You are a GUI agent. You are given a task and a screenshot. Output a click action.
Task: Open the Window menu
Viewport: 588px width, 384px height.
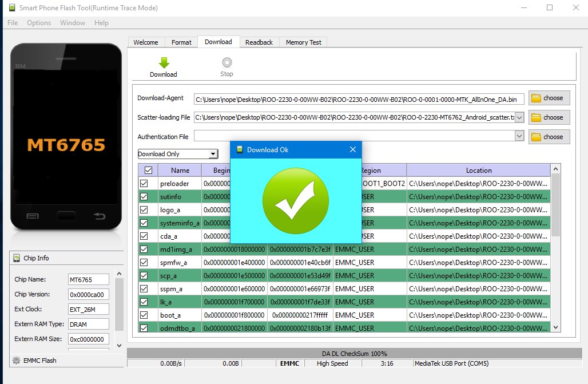coord(73,23)
